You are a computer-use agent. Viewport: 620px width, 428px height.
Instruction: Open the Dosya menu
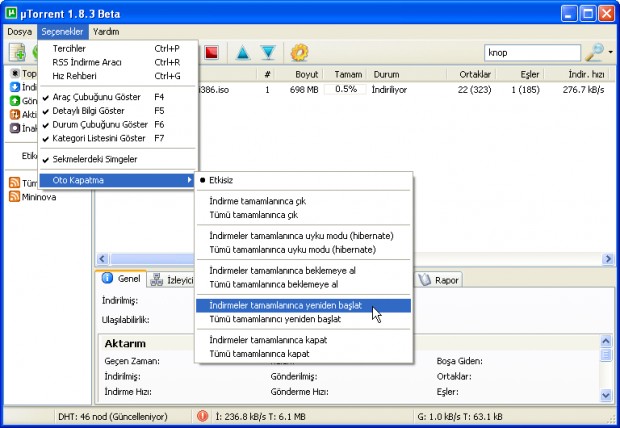pos(19,32)
